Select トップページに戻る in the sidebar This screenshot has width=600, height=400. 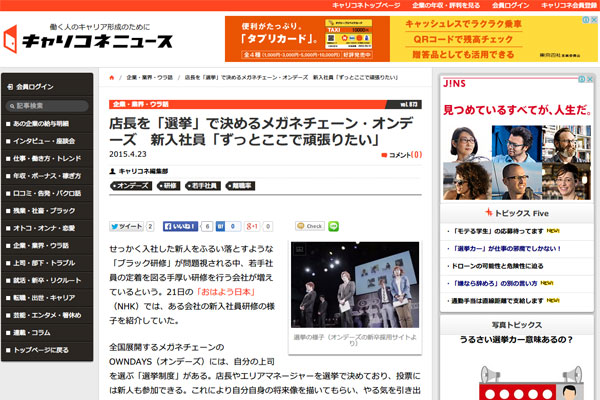[47, 350]
